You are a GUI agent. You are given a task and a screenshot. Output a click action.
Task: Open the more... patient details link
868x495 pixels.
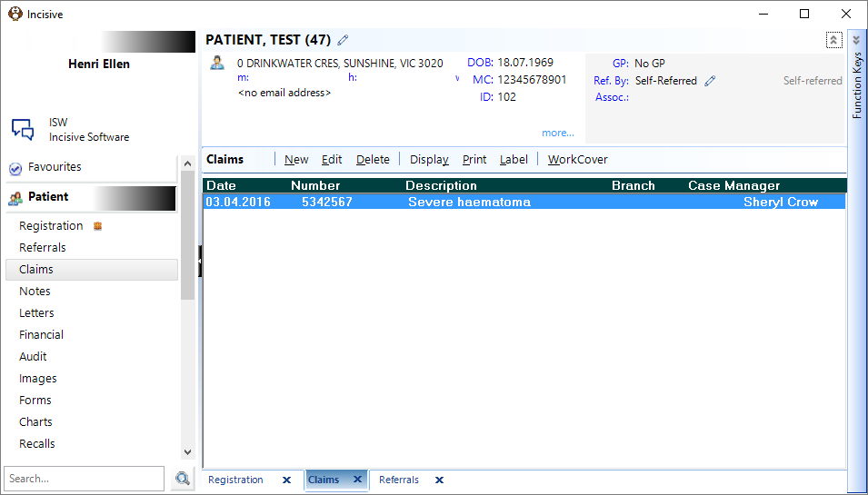558,133
